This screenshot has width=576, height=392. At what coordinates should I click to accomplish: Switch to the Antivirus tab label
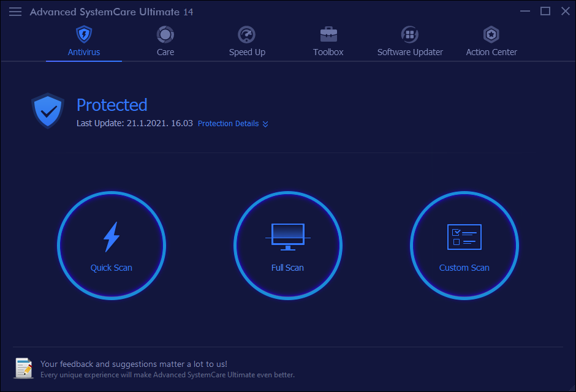[x=84, y=52]
